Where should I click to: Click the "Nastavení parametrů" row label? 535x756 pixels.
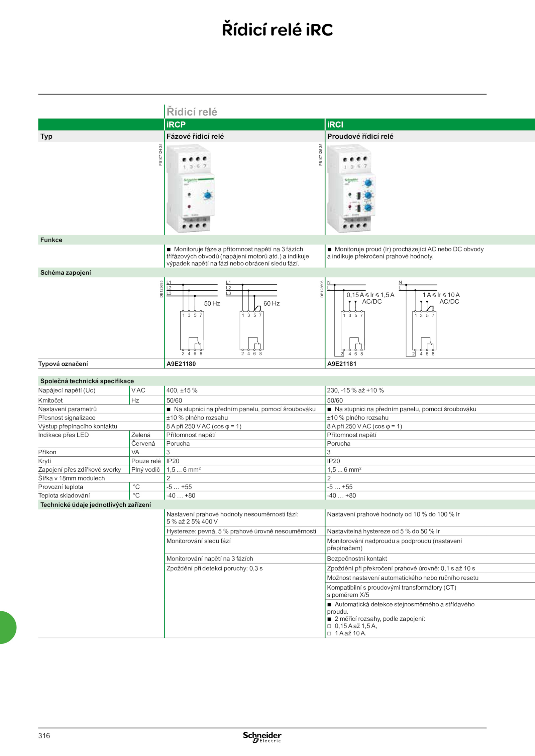tap(68, 409)
